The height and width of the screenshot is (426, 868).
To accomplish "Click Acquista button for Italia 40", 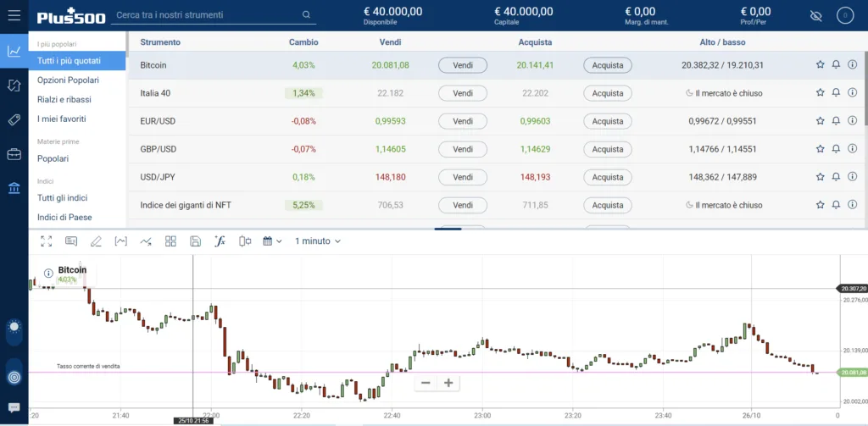I will pyautogui.click(x=608, y=93).
